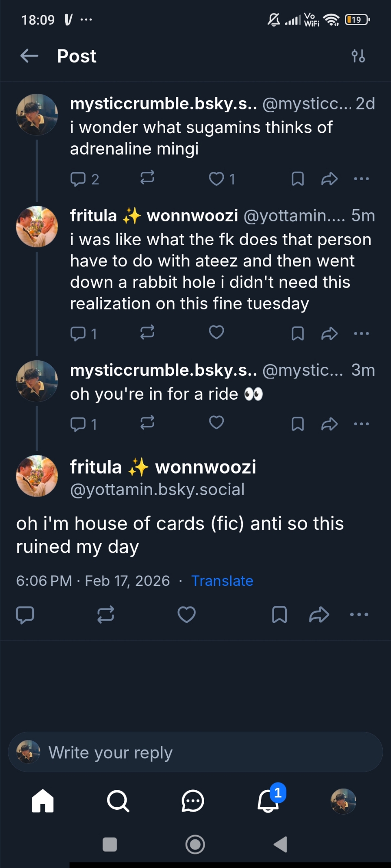Screen dimensions: 391x868
Task: Share the 'oh you're in for a ride' post
Action: coord(329,424)
